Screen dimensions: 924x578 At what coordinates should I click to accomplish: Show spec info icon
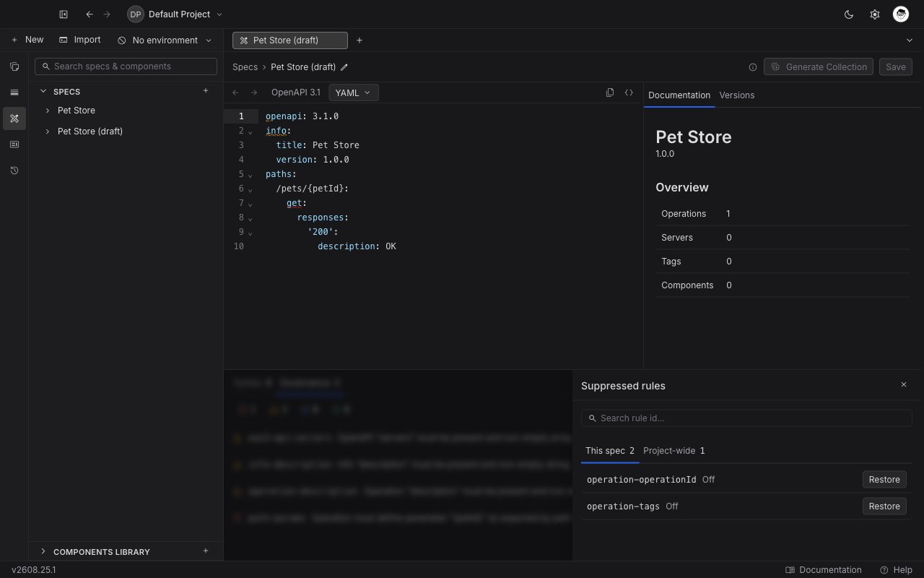tap(753, 67)
